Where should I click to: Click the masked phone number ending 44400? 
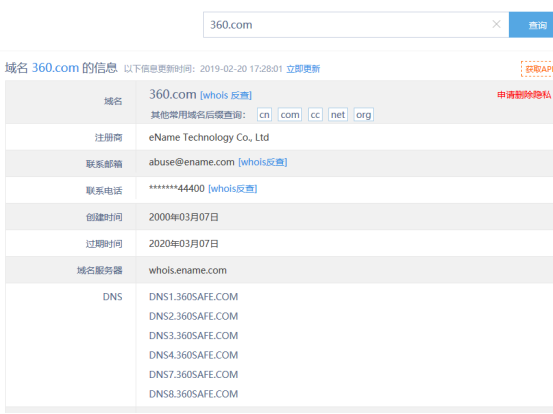(x=177, y=189)
